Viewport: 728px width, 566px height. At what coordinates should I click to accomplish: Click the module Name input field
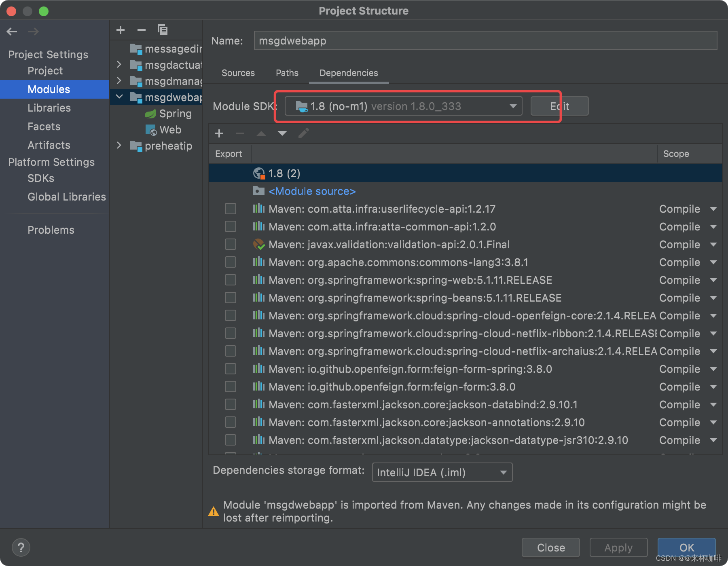click(485, 41)
